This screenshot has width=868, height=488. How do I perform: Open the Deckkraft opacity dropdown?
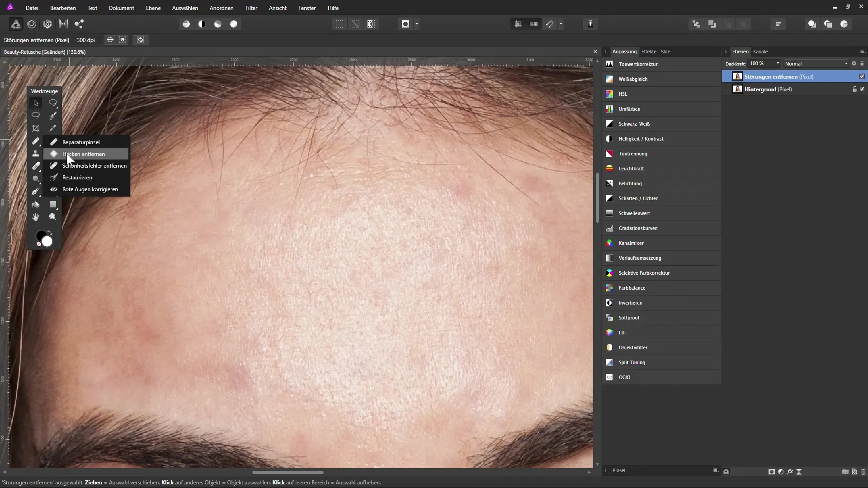(x=778, y=64)
